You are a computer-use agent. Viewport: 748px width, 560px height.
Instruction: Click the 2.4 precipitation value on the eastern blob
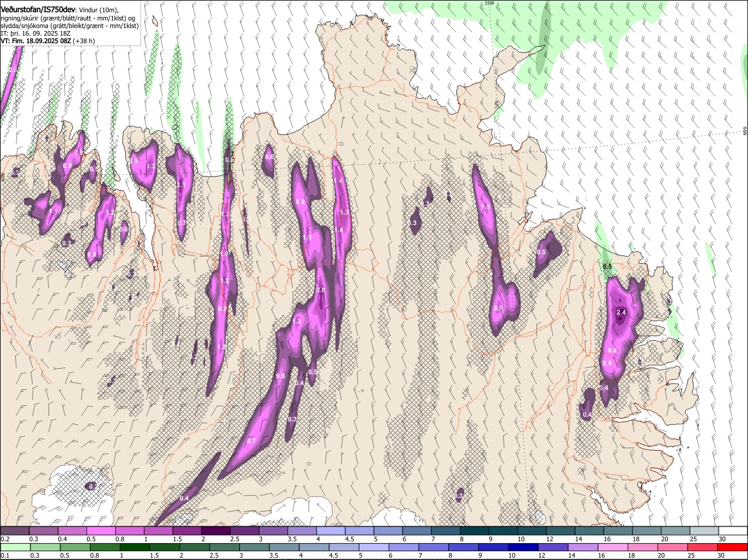(621, 312)
